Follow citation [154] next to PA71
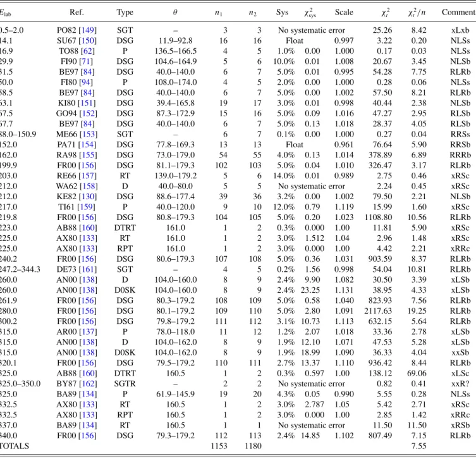The width and height of the screenshot is (476, 461). [x=87, y=145]
